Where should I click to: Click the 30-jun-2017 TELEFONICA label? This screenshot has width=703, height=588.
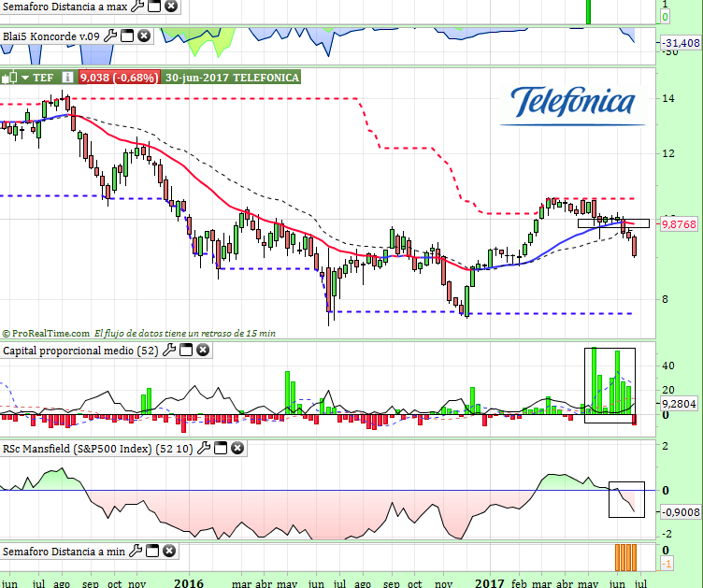click(232, 78)
